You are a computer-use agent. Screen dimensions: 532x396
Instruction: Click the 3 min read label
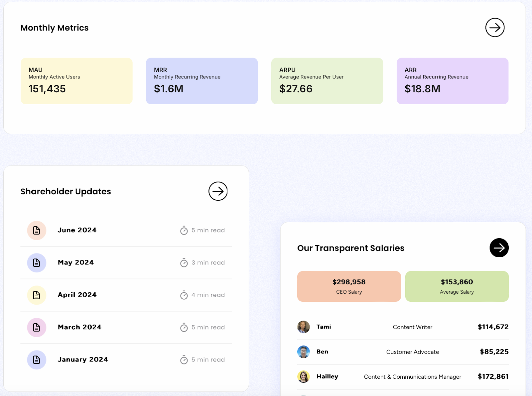(208, 263)
